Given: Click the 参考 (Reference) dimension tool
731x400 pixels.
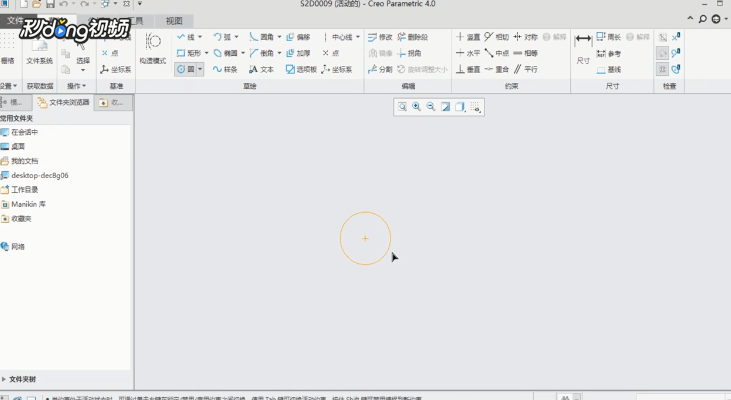Looking at the screenshot, I should (608, 54).
